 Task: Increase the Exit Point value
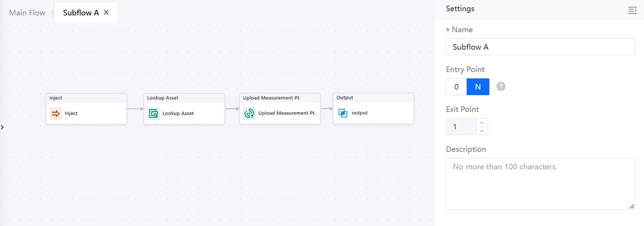click(x=482, y=122)
